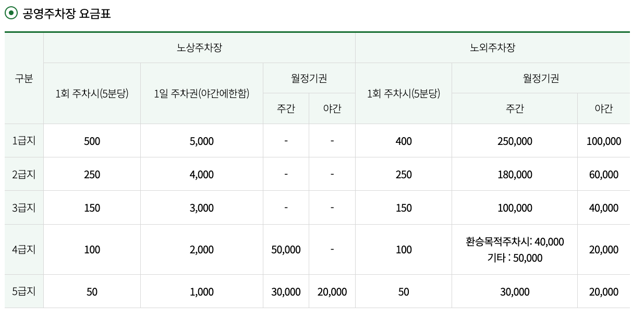Click the 180,000 cell in 2급지 row
644x318 pixels.
click(x=515, y=175)
